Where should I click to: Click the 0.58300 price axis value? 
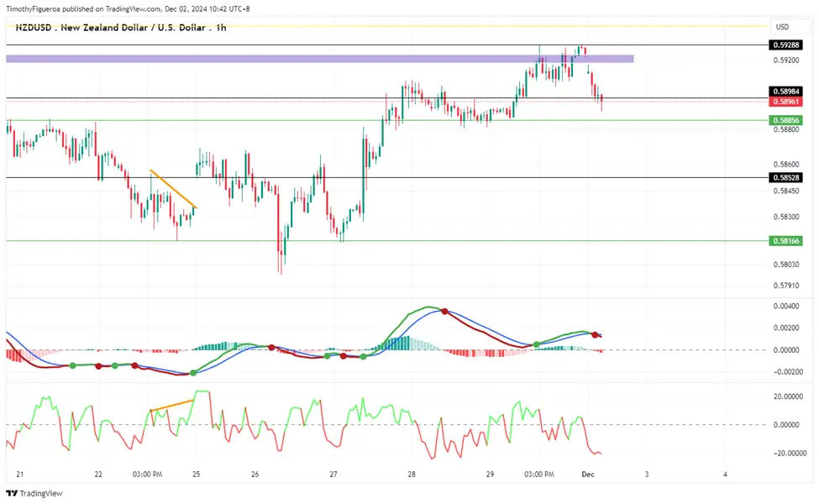786,217
